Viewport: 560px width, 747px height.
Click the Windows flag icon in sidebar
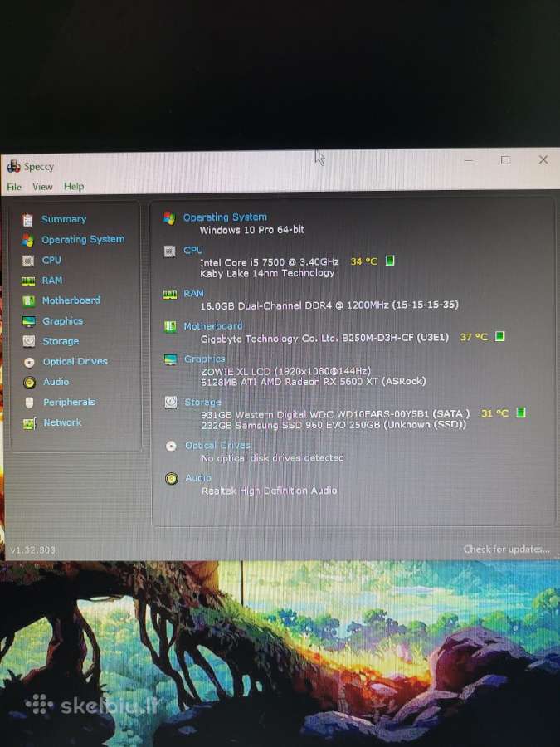pyautogui.click(x=27, y=240)
